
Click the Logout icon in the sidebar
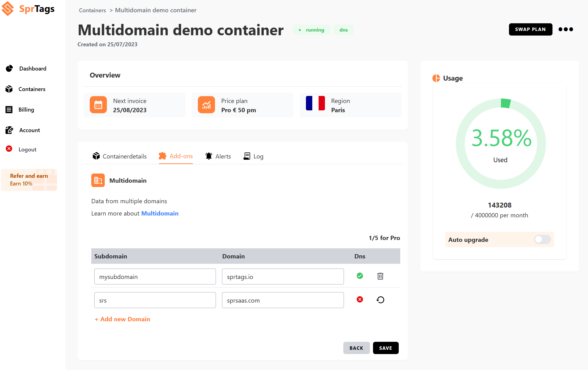pyautogui.click(x=9, y=149)
